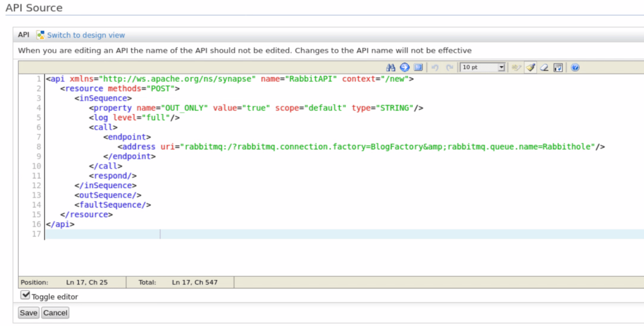Click the type="STRING" attribute

382,108
